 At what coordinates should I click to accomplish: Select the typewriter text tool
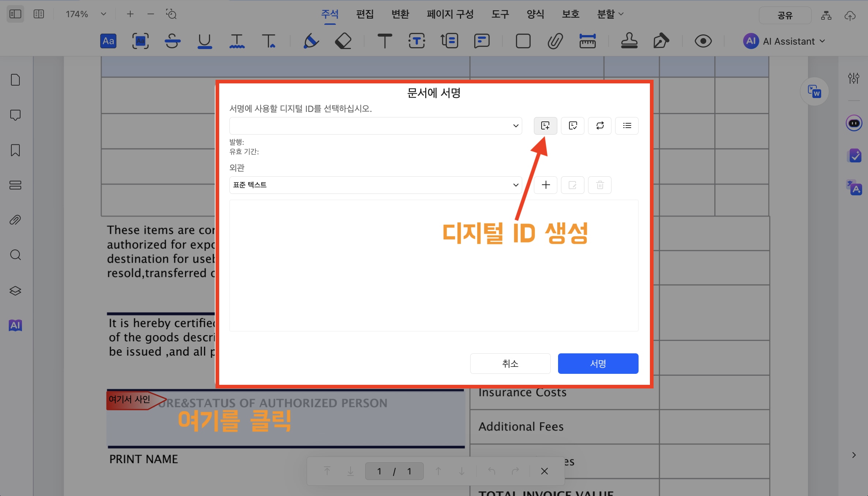click(385, 41)
